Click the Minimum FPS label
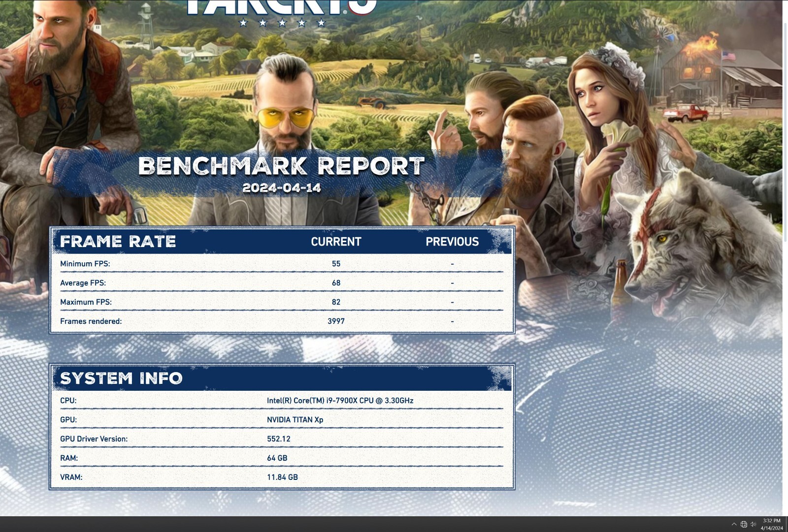Image resolution: width=788 pixels, height=532 pixels. coord(85,264)
